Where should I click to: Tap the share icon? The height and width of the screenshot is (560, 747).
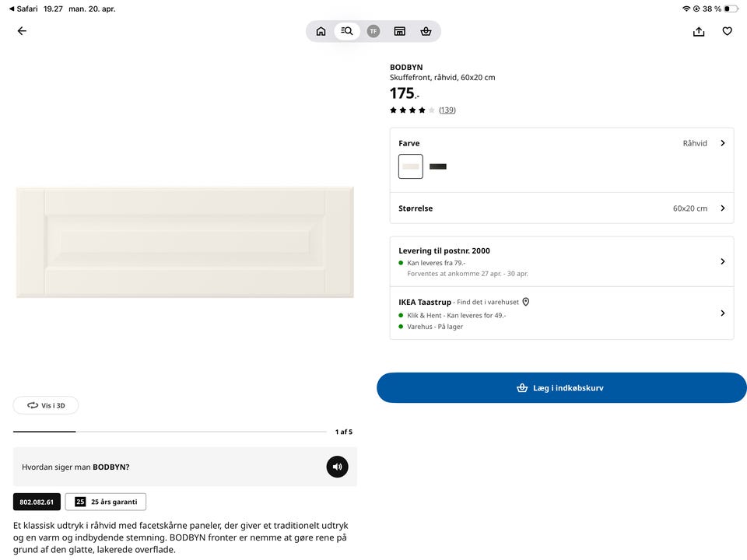pyautogui.click(x=699, y=31)
